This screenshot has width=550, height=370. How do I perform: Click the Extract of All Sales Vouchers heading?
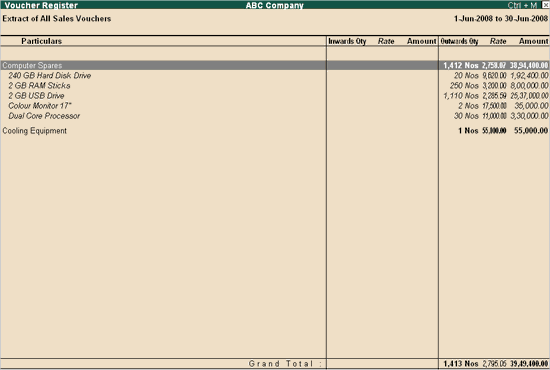pos(57,19)
